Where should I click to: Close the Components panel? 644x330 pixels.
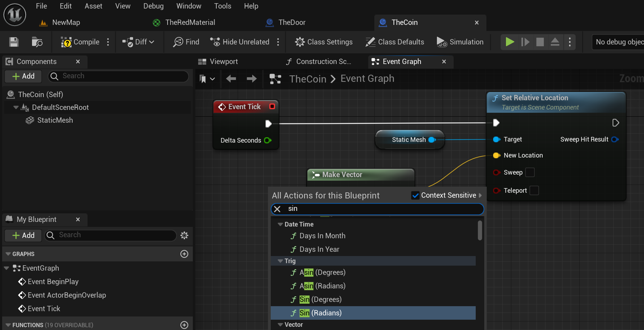[x=78, y=62]
